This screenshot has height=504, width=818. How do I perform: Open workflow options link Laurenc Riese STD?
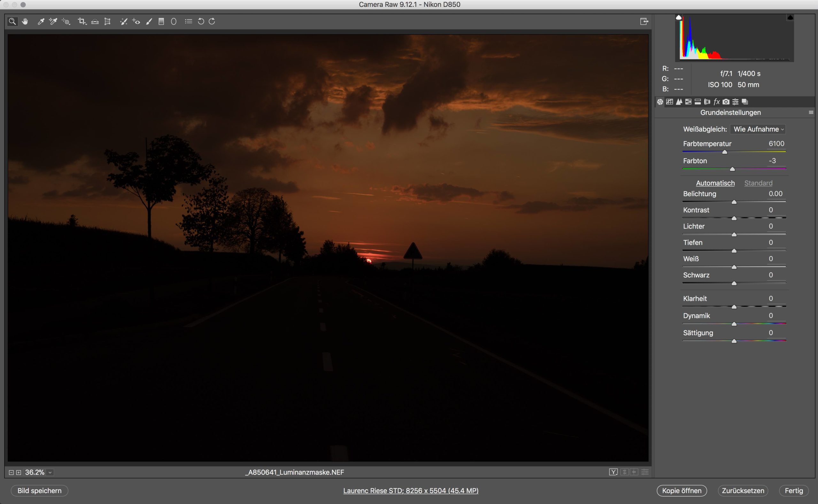411,491
